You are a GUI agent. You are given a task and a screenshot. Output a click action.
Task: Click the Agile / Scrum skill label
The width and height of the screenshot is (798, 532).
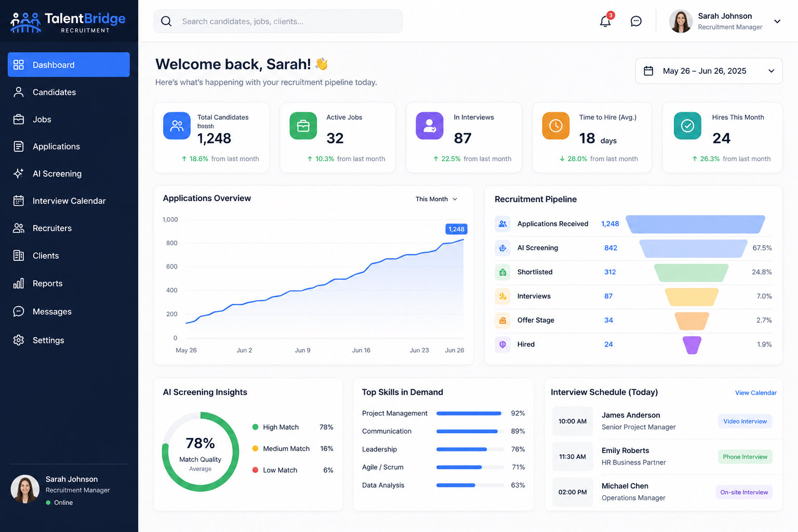383,467
